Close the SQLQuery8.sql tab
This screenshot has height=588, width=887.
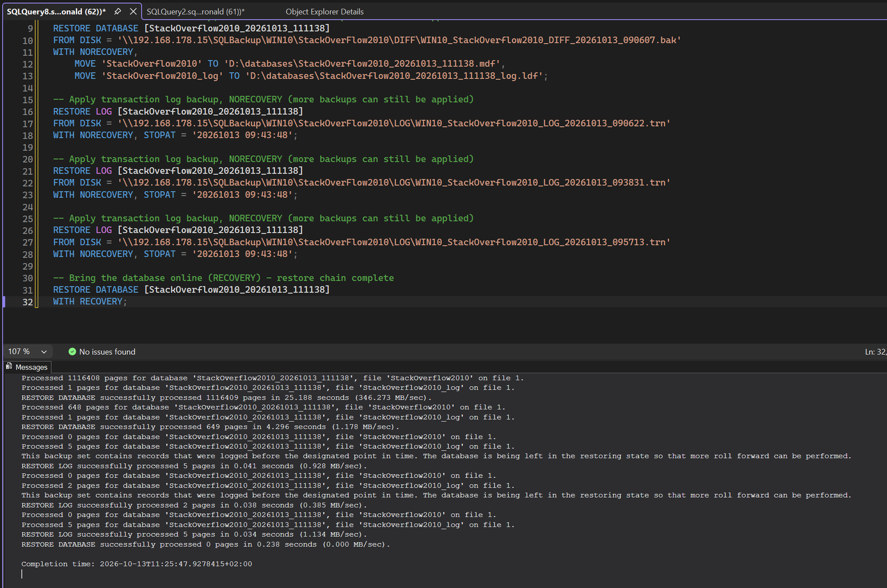point(133,11)
